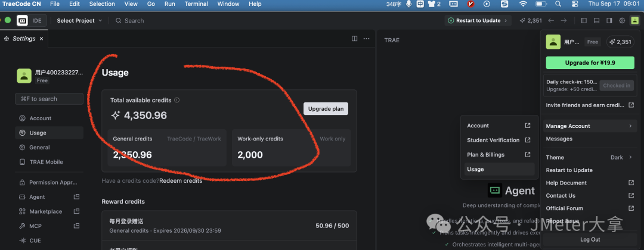Close the Settings tab

point(41,39)
